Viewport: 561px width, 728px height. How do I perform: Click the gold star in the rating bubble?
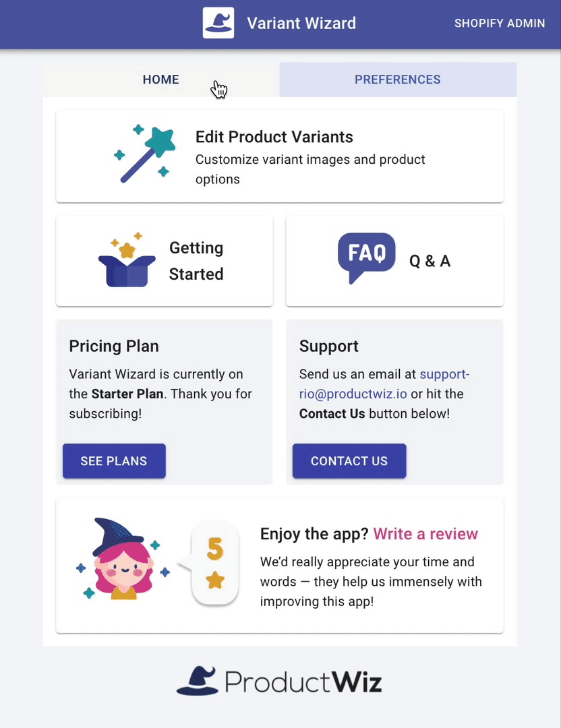click(x=215, y=580)
